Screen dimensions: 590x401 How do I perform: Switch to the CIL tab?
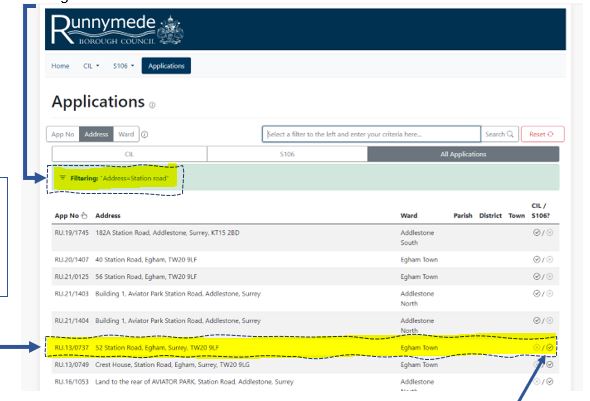pyautogui.click(x=129, y=154)
